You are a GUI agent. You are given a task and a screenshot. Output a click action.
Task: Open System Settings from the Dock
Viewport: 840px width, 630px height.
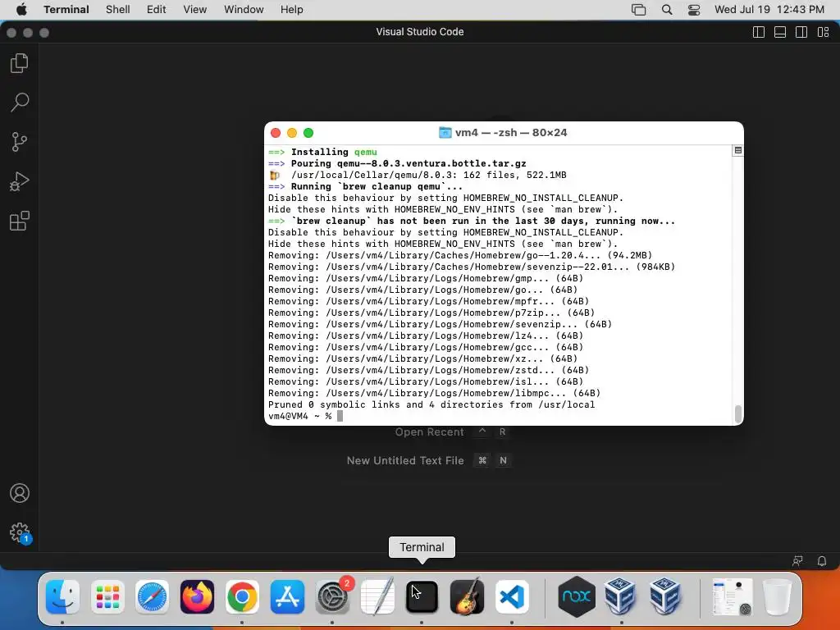(x=332, y=596)
